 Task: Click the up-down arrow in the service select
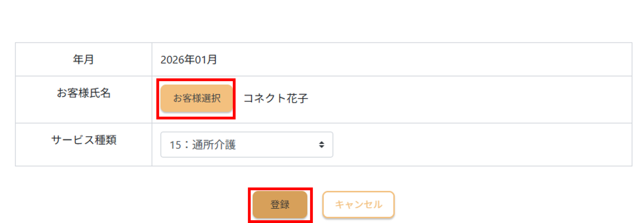(321, 145)
